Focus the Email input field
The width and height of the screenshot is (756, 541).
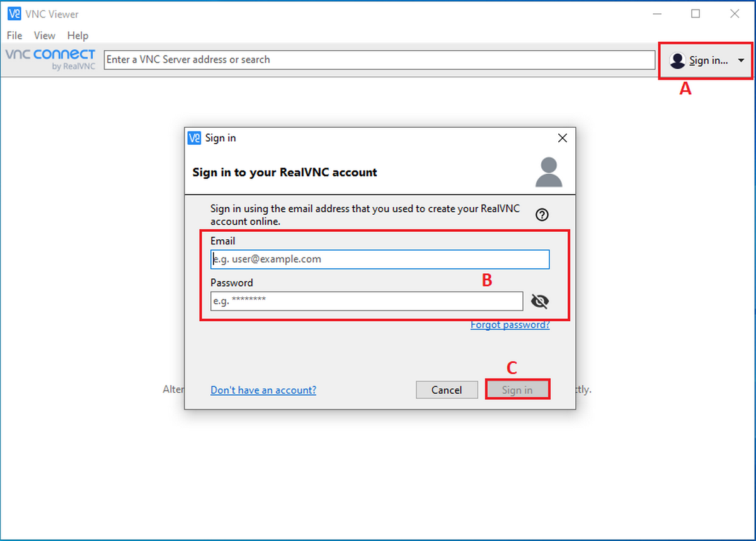(x=380, y=259)
